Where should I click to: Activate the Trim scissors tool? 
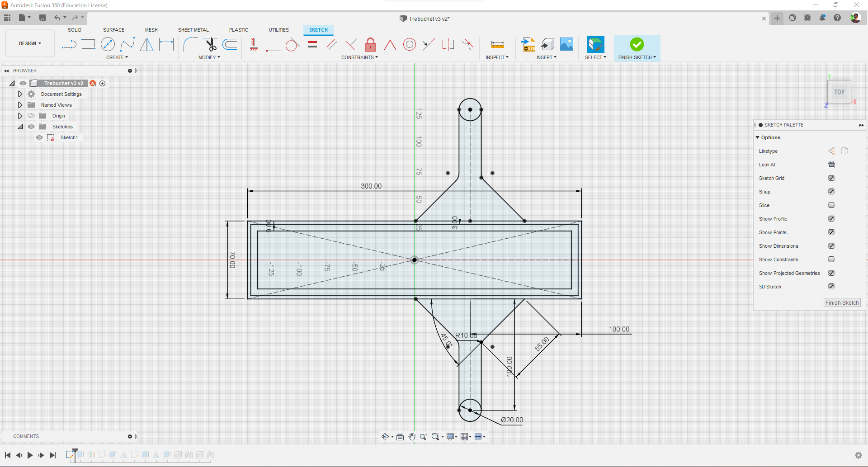tap(211, 44)
